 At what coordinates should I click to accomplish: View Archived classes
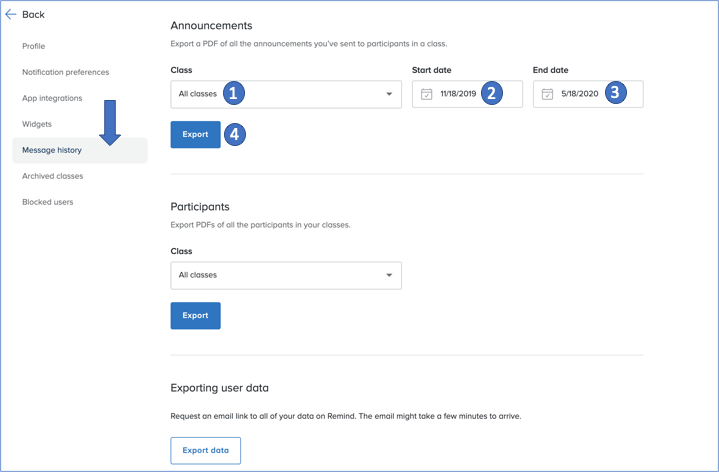53,176
